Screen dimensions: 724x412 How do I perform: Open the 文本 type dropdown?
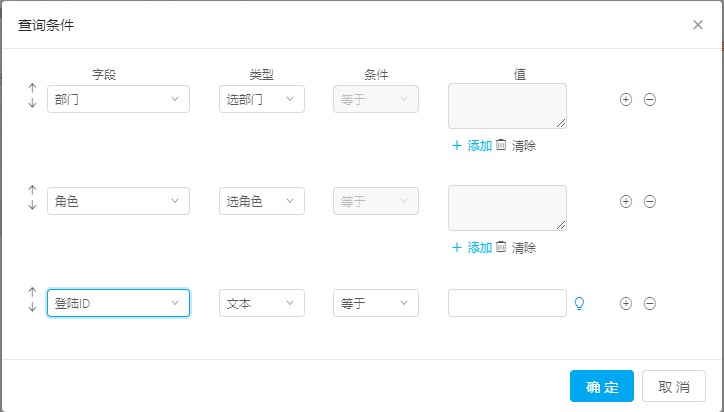(x=261, y=303)
